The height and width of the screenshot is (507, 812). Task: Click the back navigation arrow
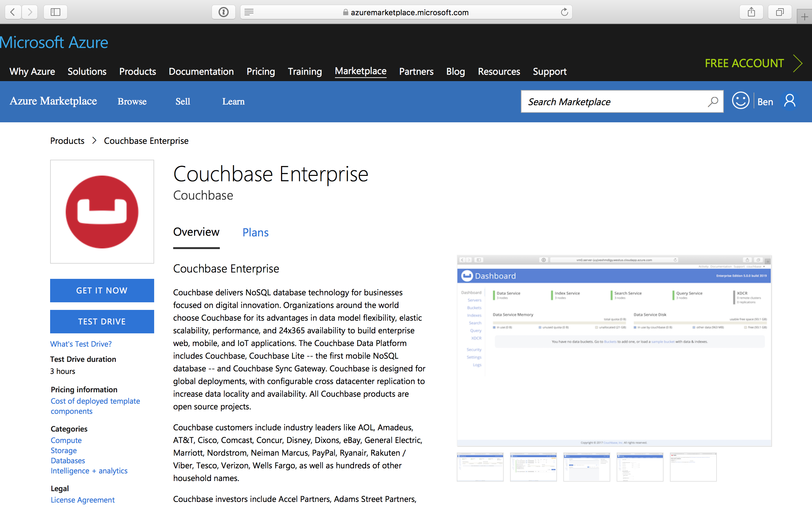[x=12, y=12]
